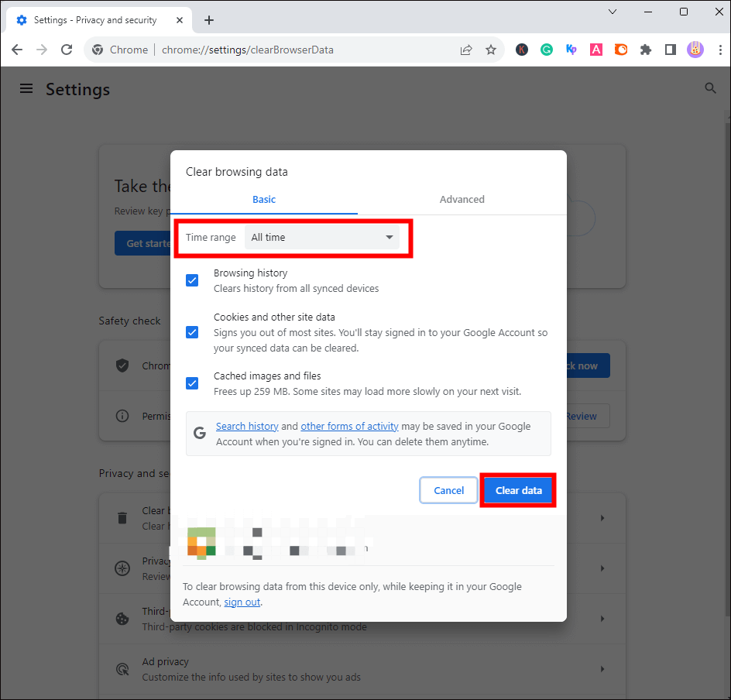Screen dimensions: 731x700
Task: Open the Time range dropdown
Action: click(322, 237)
